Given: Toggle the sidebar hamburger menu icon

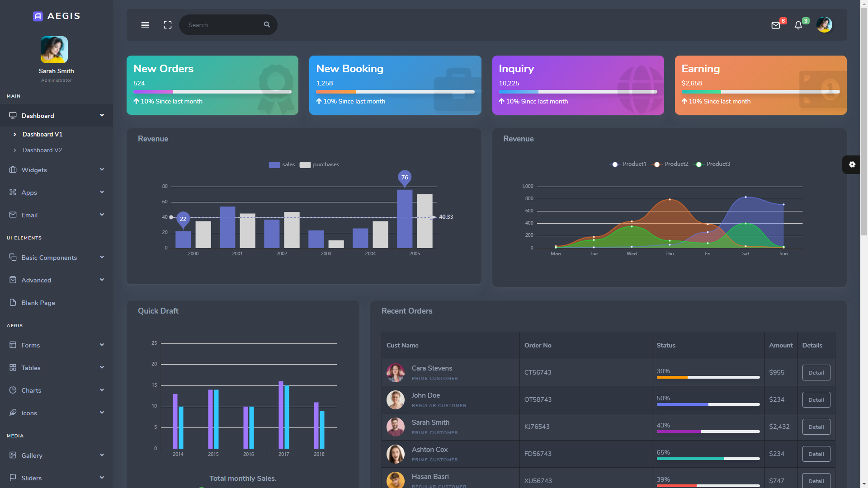Looking at the screenshot, I should pyautogui.click(x=145, y=25).
